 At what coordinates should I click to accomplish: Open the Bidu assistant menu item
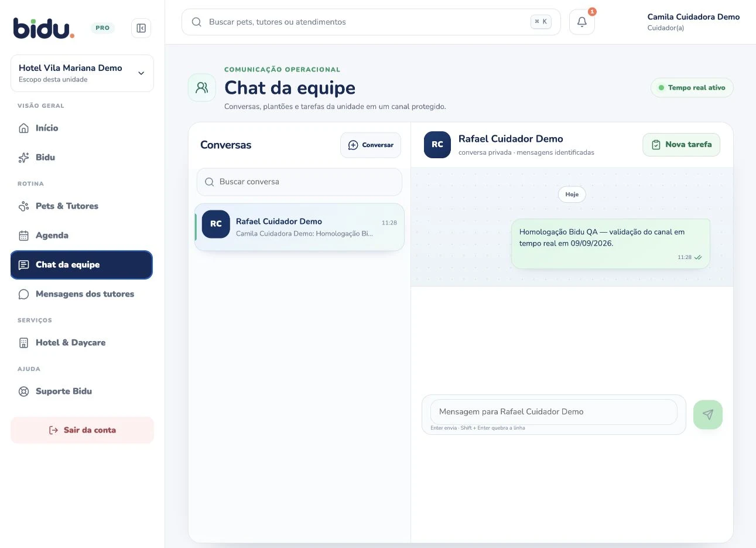(x=82, y=157)
